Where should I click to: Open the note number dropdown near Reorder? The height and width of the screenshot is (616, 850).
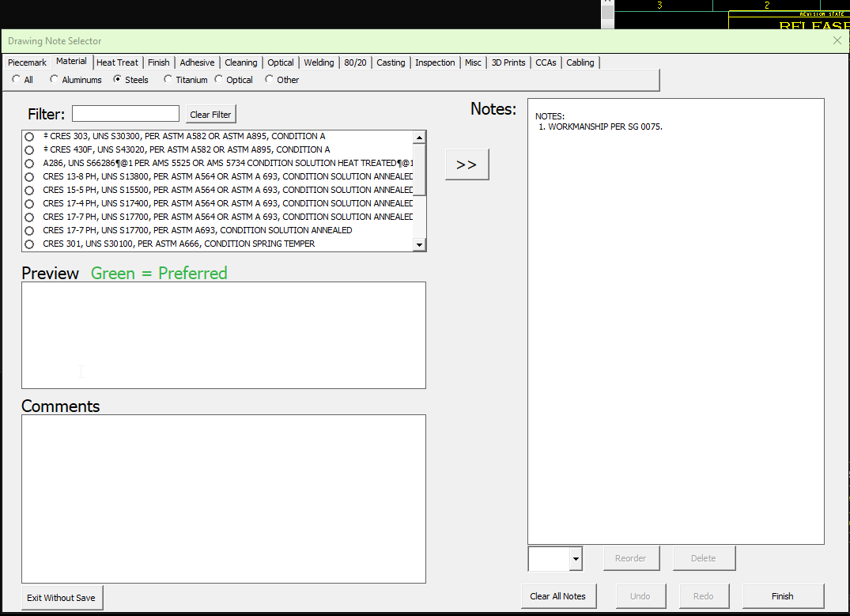click(x=575, y=558)
